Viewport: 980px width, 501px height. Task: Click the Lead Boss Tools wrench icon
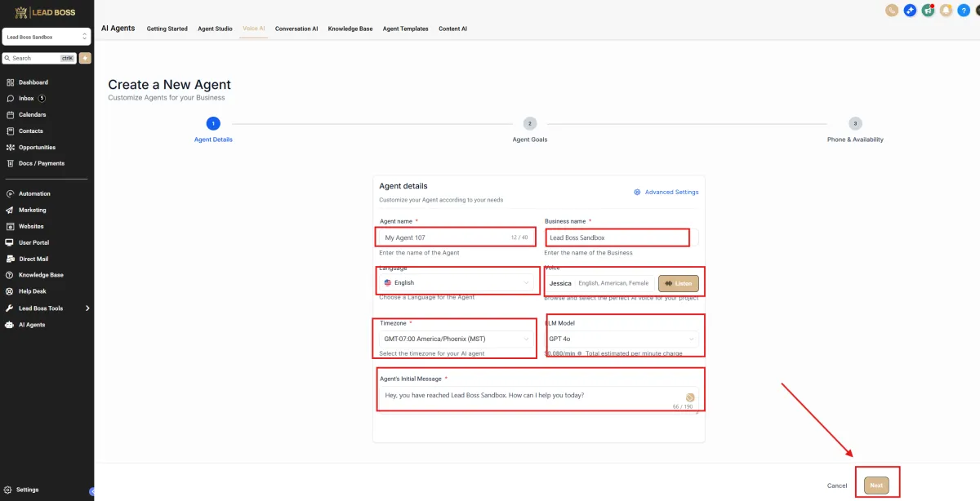click(x=10, y=308)
